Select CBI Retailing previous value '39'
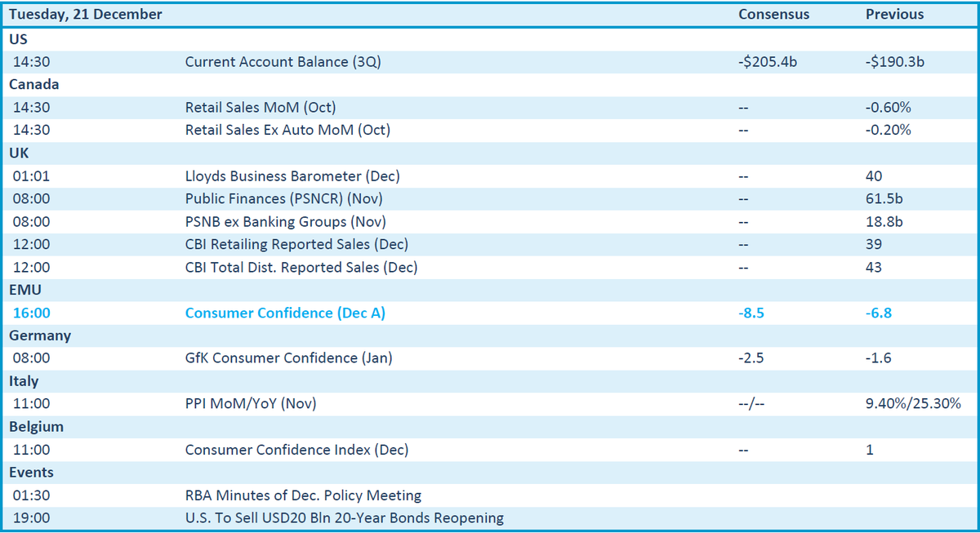 click(x=874, y=244)
